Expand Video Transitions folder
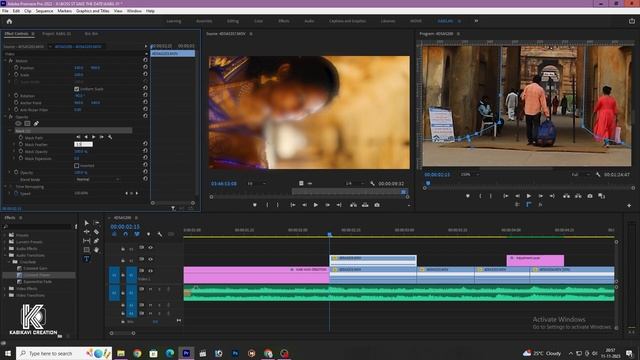Viewport: 640px width, 360px height. pyautogui.click(x=5, y=295)
